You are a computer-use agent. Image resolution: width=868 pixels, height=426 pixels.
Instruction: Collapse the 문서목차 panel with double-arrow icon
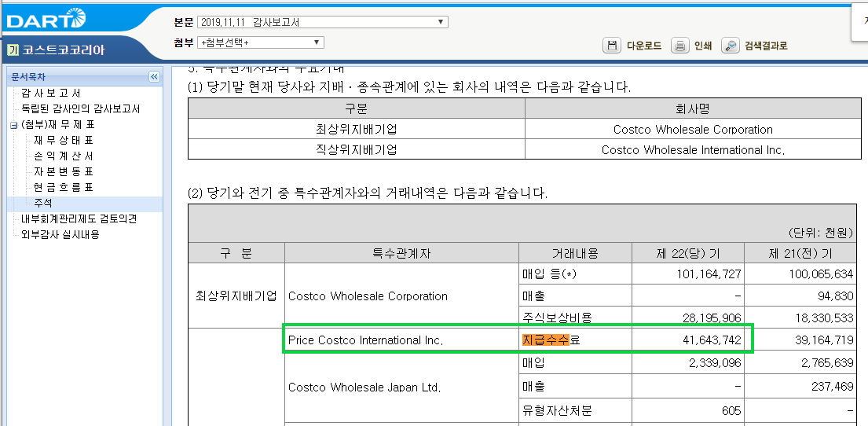(x=155, y=77)
